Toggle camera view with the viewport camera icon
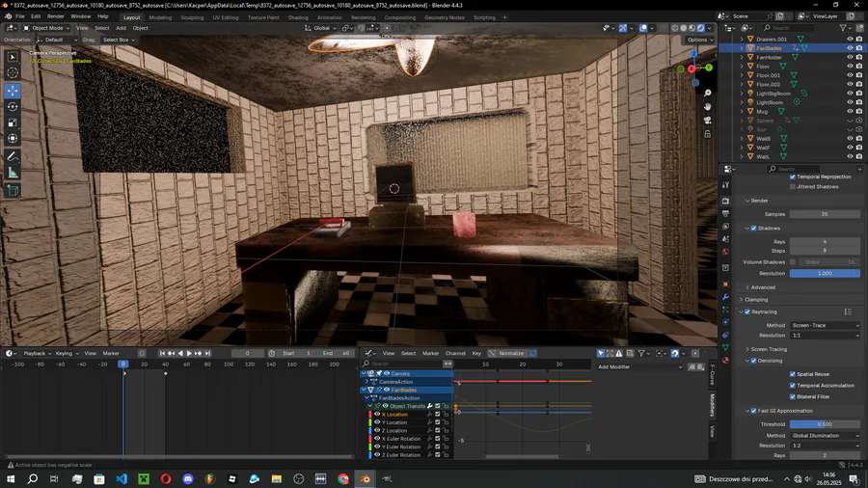 click(708, 120)
